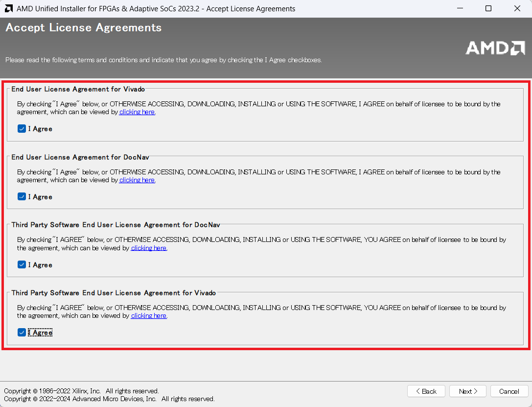The width and height of the screenshot is (532, 407).
Task: Open the DocNav EULA via clicking here link
Action: click(x=137, y=180)
